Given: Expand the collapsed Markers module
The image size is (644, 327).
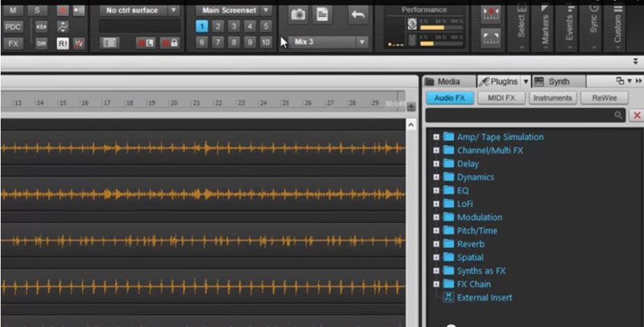Looking at the screenshot, I should click(545, 27).
